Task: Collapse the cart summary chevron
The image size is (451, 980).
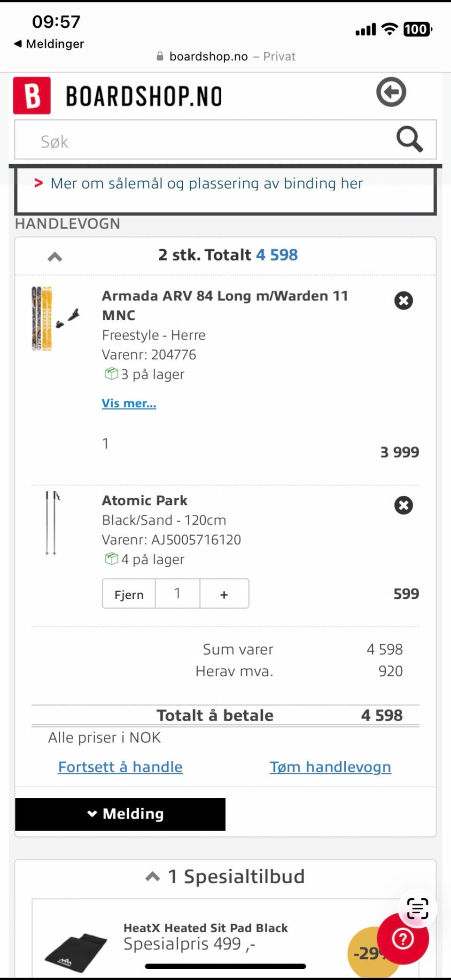Action: 55,256
